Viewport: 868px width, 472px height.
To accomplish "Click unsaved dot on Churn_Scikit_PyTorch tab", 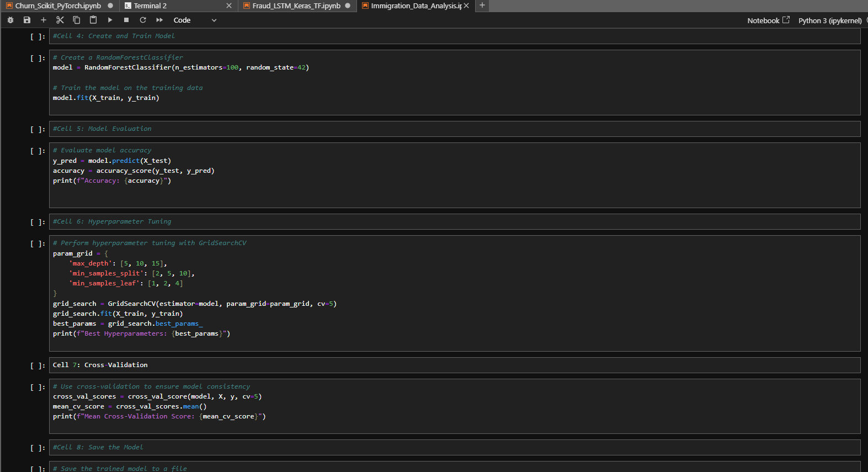I will 110,6.
